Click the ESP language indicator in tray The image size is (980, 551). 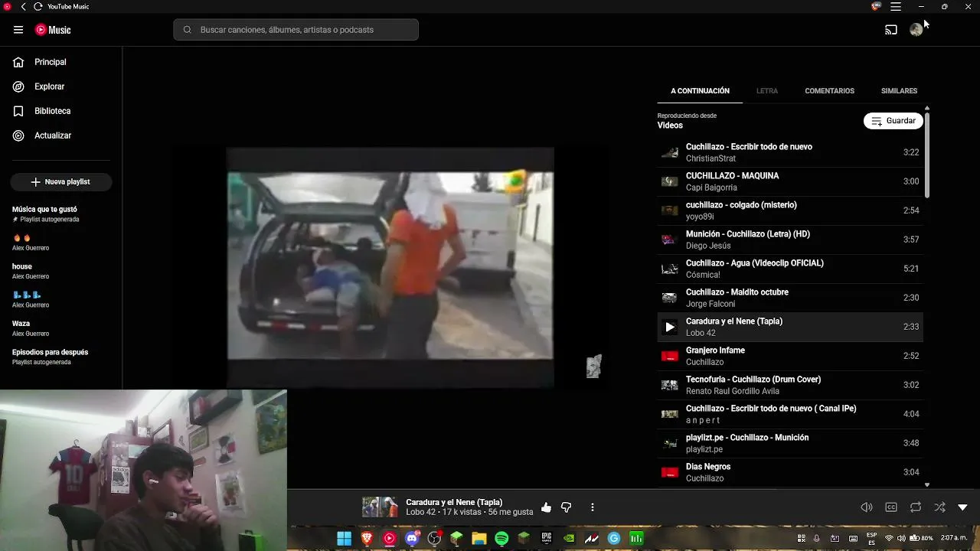coord(872,539)
